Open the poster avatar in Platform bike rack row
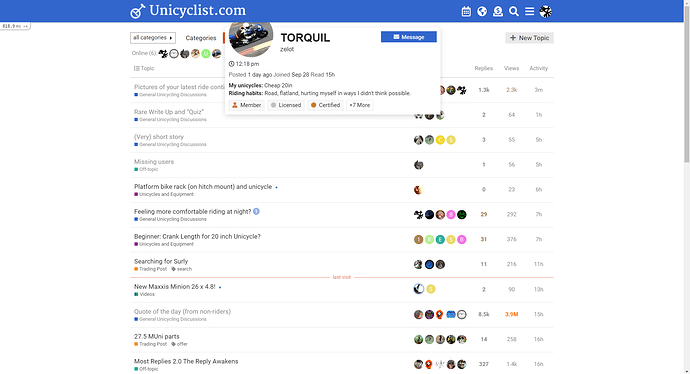This screenshot has height=374, width=690. coord(418,190)
